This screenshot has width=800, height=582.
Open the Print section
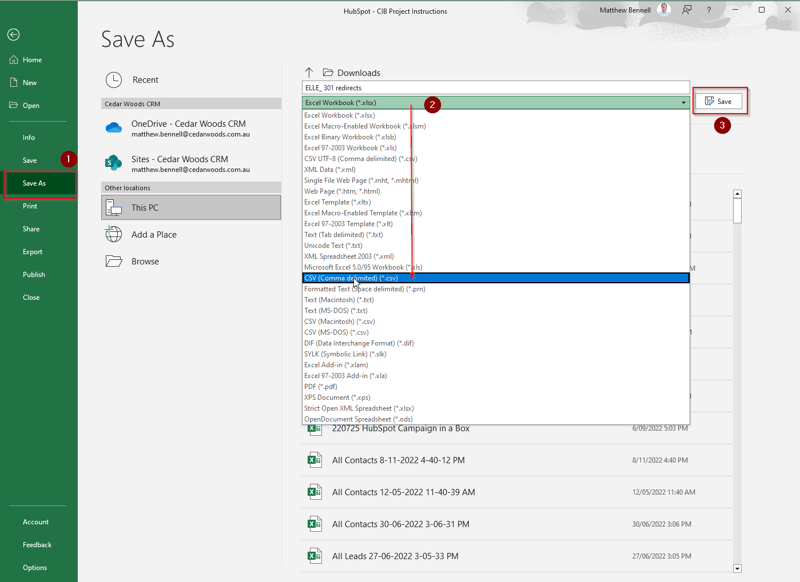point(30,206)
